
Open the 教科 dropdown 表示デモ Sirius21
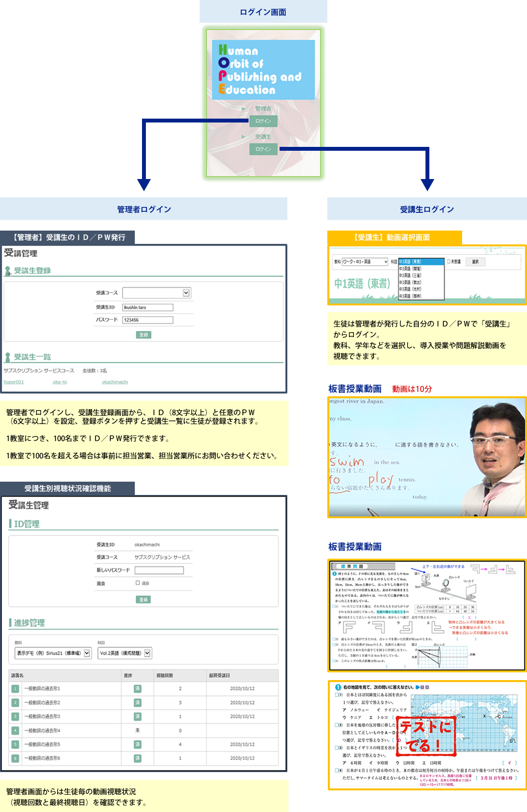53,653
